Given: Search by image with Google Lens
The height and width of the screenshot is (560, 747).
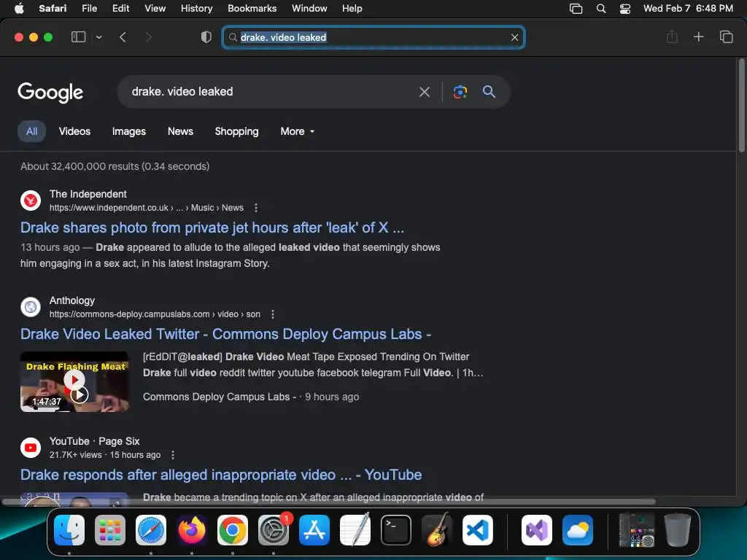Looking at the screenshot, I should coord(460,92).
